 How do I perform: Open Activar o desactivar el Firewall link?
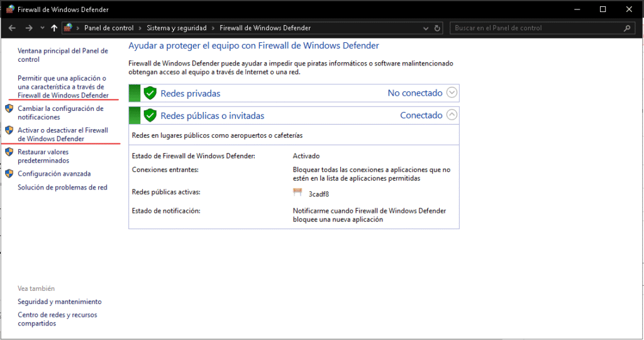pos(62,134)
